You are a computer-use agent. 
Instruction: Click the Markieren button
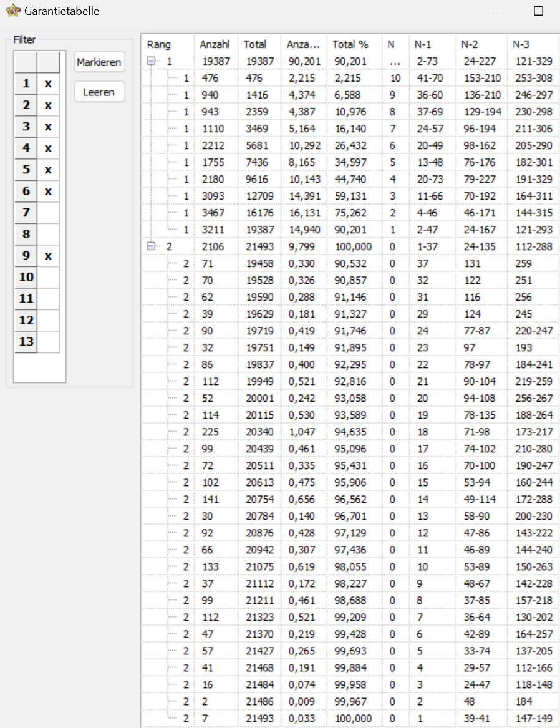pos(99,62)
